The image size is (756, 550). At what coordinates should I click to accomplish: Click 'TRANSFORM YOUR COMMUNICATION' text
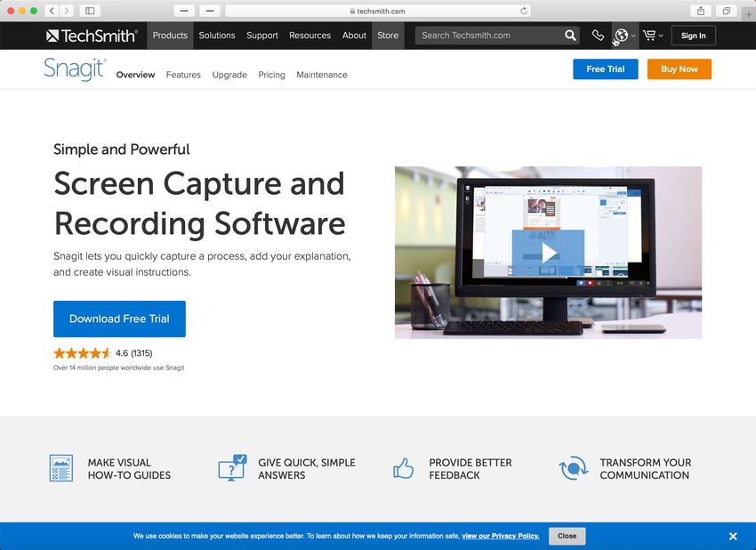click(x=646, y=468)
